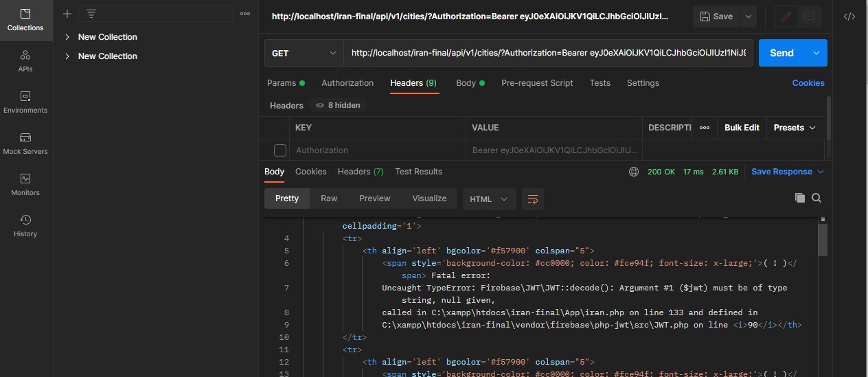This screenshot has height=377, width=868.
Task: Open the HTML format dropdown
Action: pos(488,199)
